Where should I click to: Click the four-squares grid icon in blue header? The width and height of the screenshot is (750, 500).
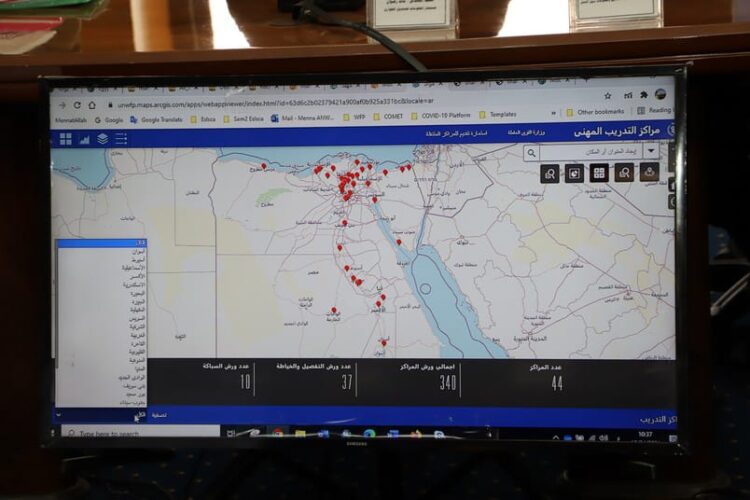tap(66, 139)
